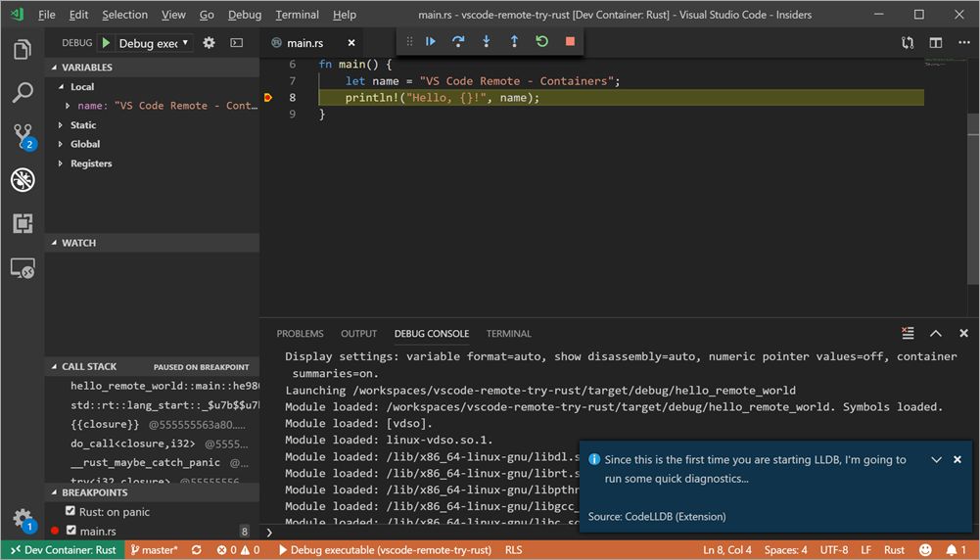This screenshot has width=980, height=560.
Task: Open the Terminal menu
Action: [297, 15]
